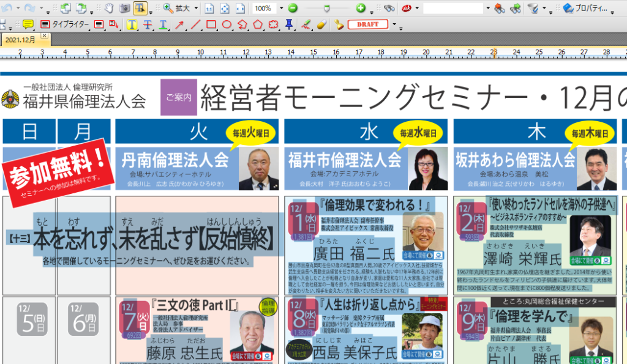Activate the Underline text tool
The width and height of the screenshot is (627, 364).
163,24
